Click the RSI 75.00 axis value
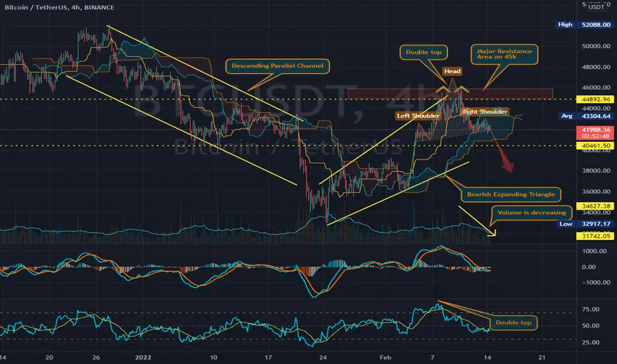Image resolution: width=617 pixels, height=364 pixels. tap(591, 309)
